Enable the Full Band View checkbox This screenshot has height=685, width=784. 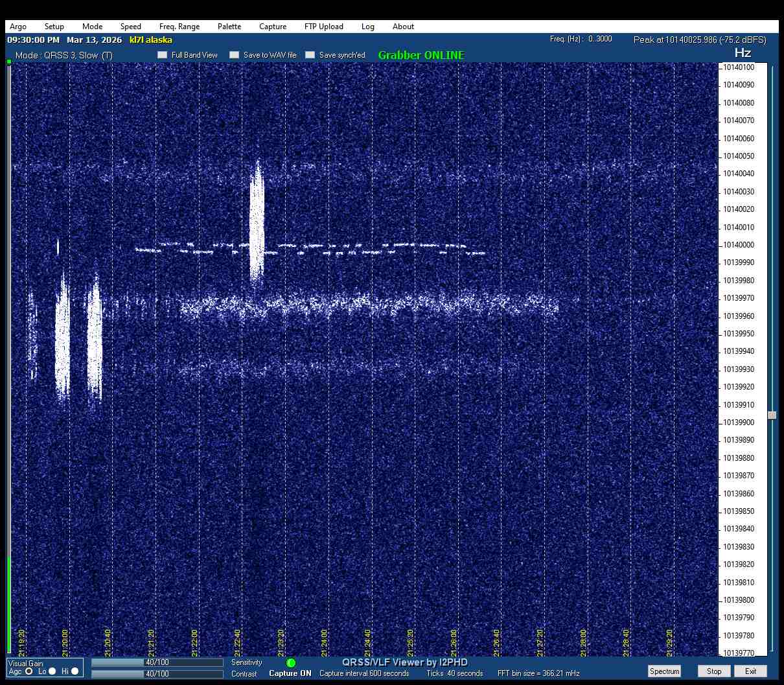[163, 55]
